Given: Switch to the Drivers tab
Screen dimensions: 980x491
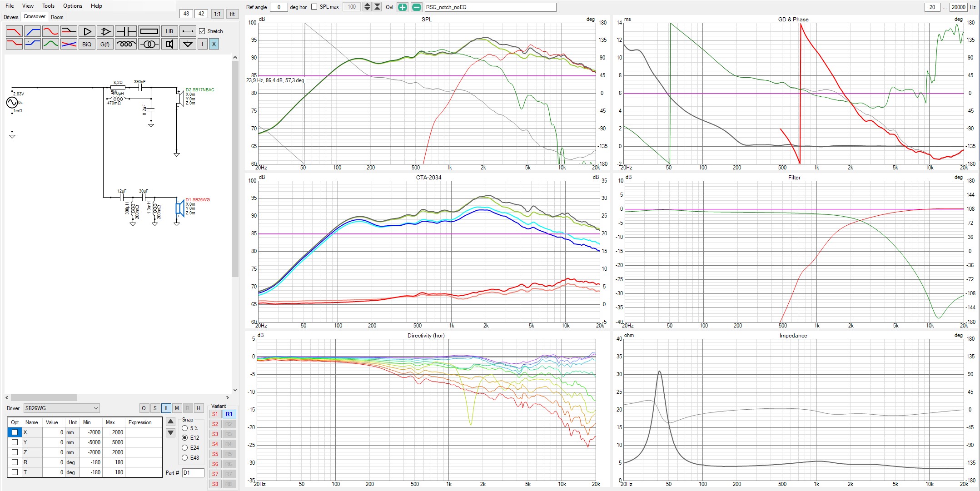Looking at the screenshot, I should coord(11,17).
